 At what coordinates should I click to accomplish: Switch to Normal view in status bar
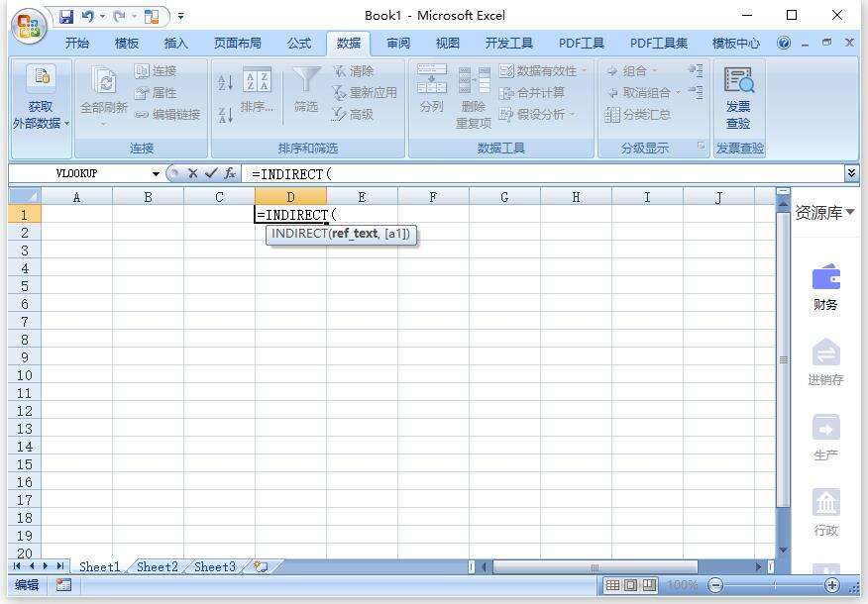(612, 585)
